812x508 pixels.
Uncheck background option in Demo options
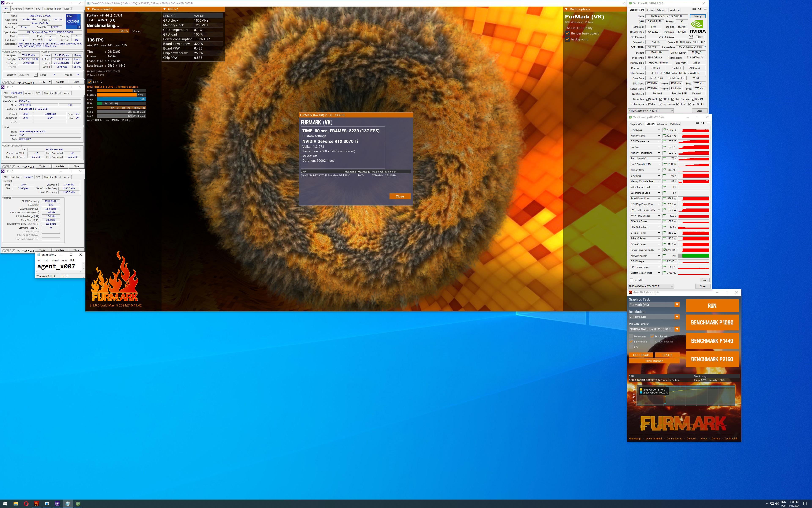click(567, 39)
